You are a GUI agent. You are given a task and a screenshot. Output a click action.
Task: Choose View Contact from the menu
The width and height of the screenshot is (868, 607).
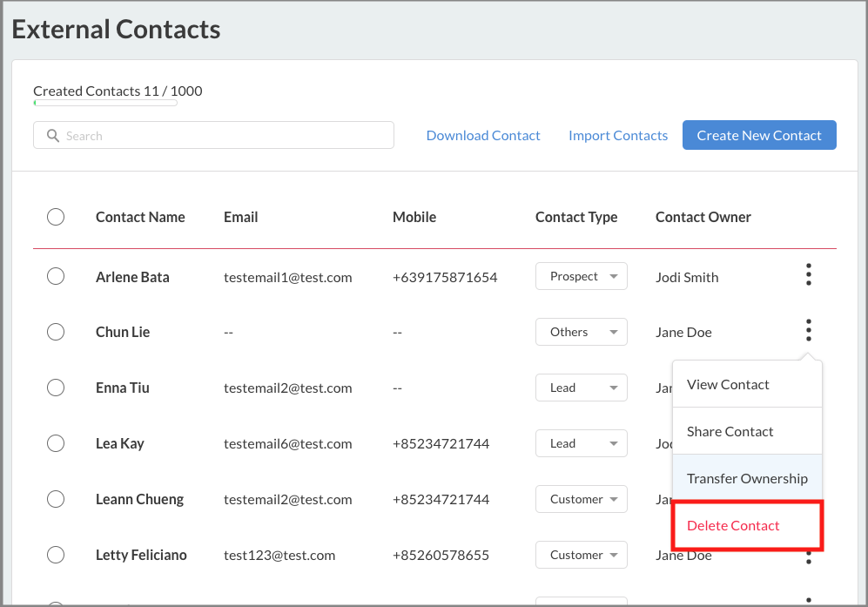[747, 384]
